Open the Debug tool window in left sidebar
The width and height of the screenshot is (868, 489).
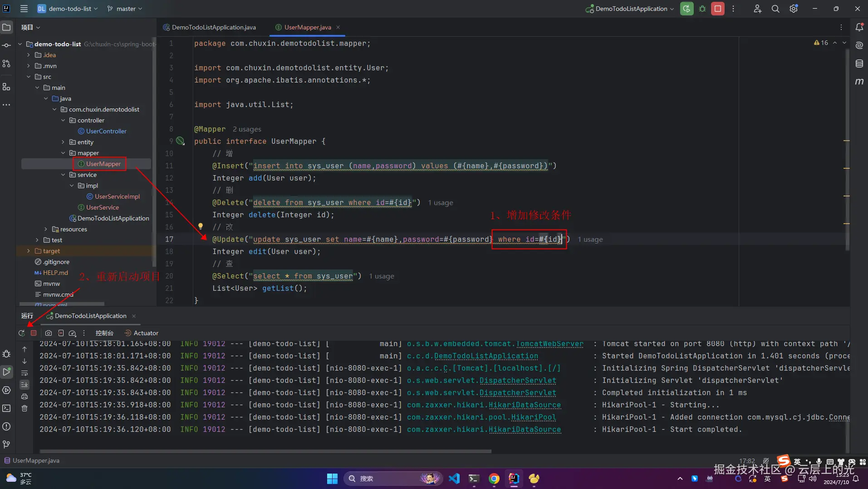pos(6,354)
